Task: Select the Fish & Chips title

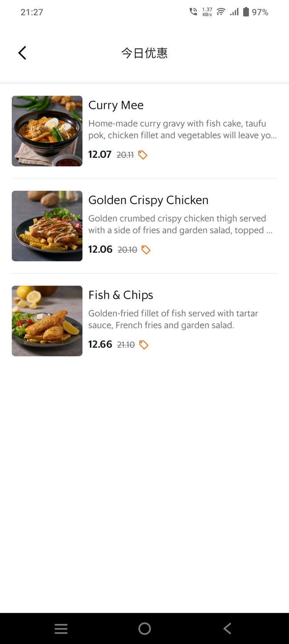Action: coord(121,295)
